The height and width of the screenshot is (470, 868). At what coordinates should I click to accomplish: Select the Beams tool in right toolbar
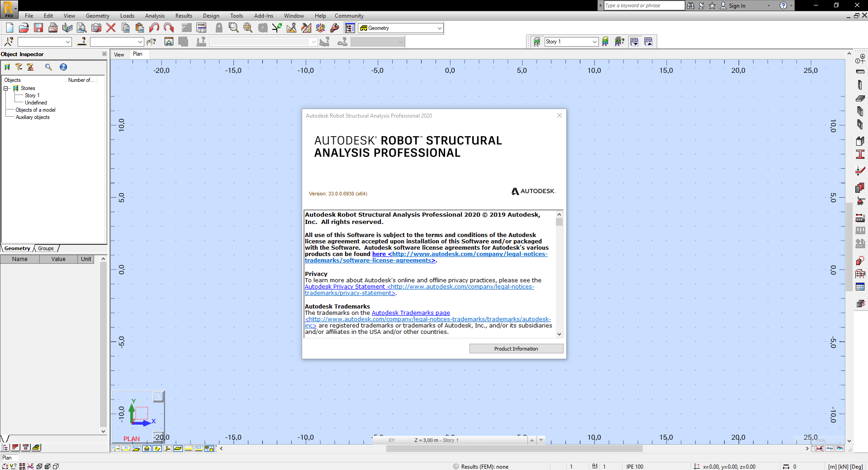860,71
